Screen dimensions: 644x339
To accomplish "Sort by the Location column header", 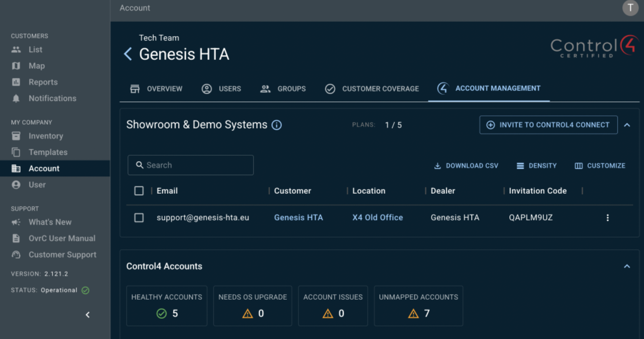I will [369, 191].
